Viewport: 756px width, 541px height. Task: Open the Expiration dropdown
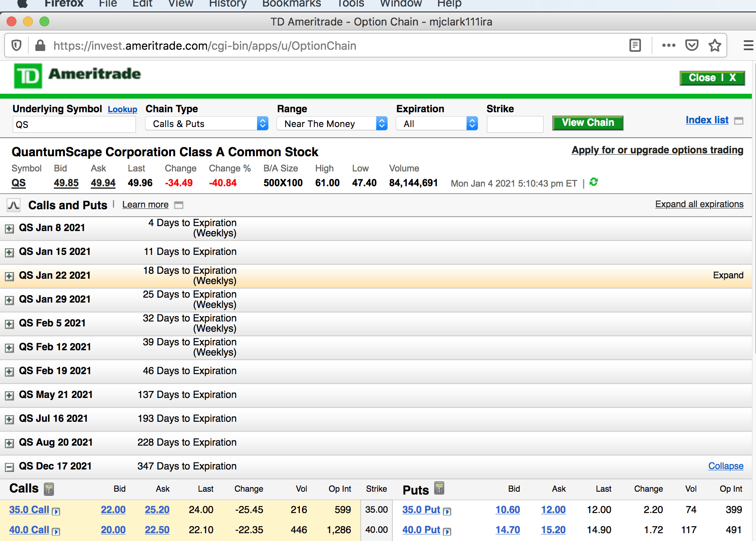click(x=437, y=123)
